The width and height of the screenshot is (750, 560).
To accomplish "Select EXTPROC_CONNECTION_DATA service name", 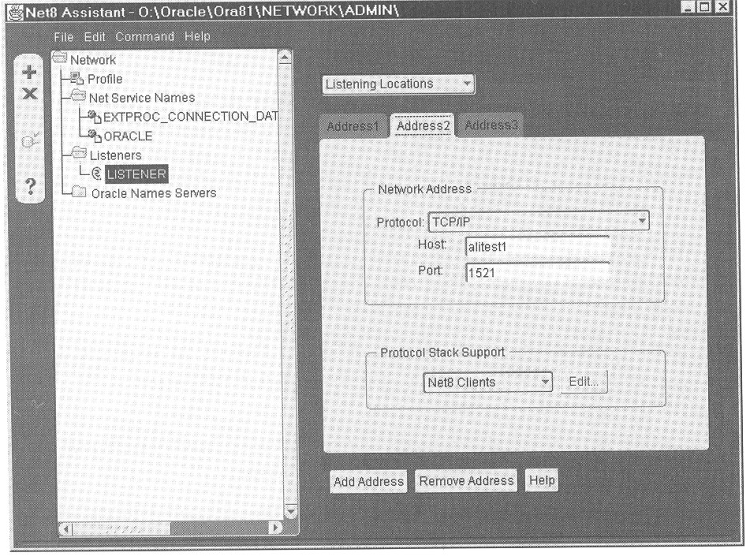I will point(188,117).
